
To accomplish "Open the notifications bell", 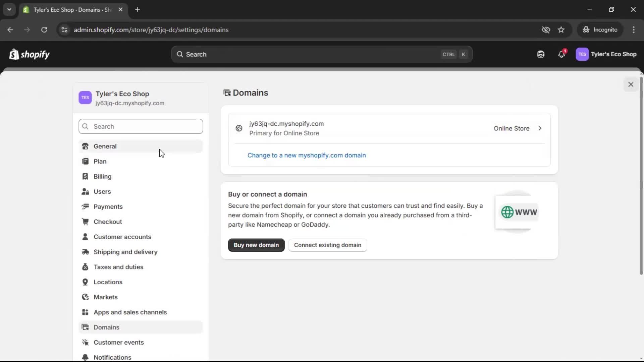I will [x=562, y=54].
